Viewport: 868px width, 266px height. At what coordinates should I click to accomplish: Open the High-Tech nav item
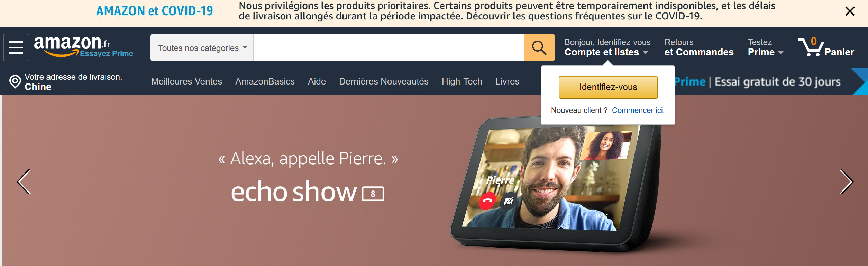[462, 81]
